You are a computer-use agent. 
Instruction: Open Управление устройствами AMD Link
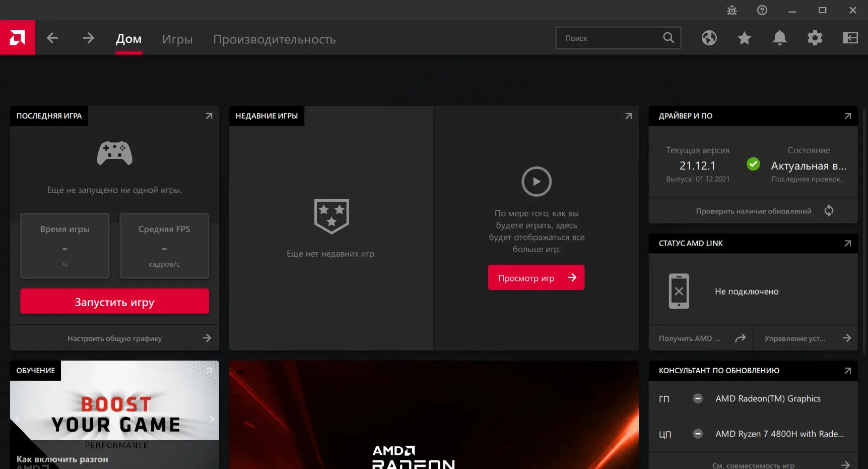[806, 338]
